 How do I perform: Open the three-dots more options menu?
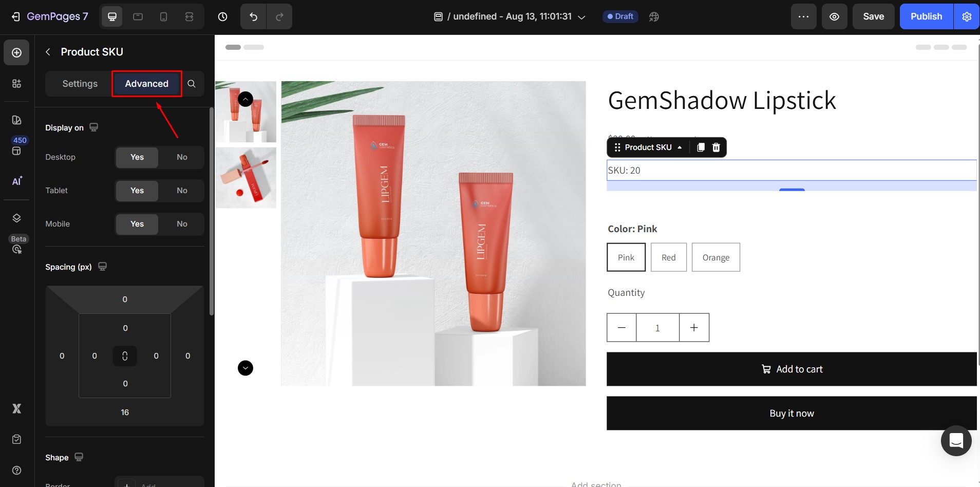tap(803, 16)
